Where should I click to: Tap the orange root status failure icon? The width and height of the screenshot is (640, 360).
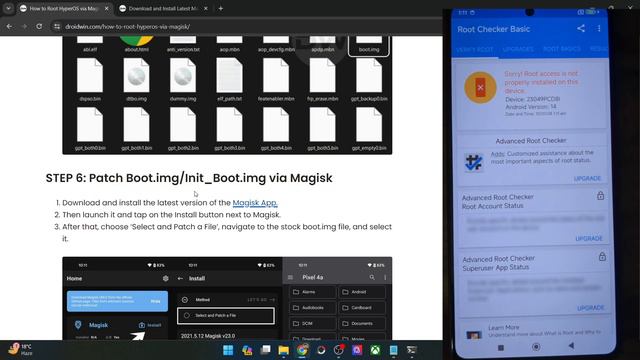pos(480,87)
